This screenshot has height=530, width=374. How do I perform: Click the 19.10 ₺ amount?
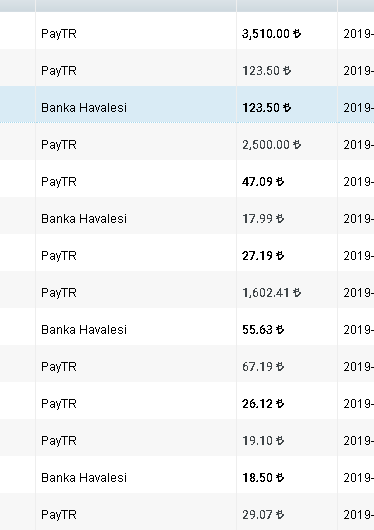[x=263, y=441]
